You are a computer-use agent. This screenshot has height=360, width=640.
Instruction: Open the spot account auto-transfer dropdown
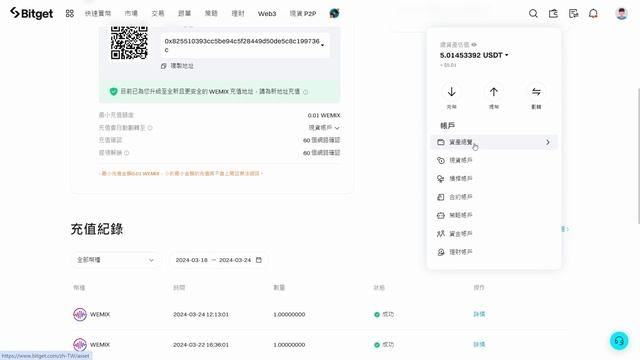[324, 128]
